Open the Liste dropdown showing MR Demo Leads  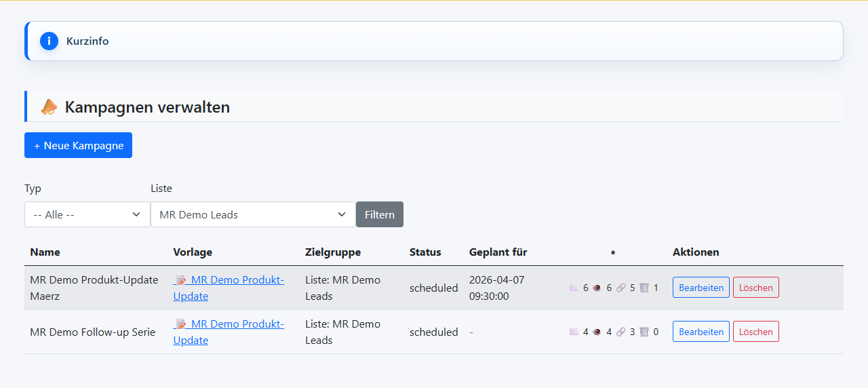(x=253, y=214)
